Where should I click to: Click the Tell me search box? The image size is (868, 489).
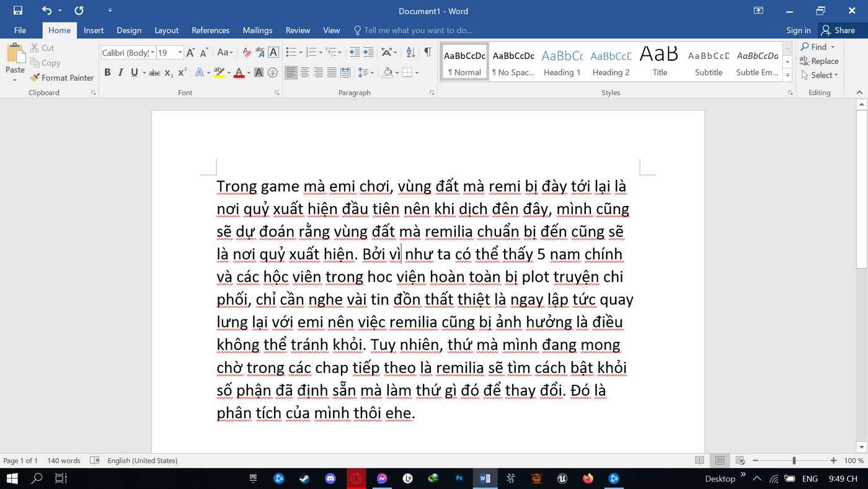pos(417,30)
